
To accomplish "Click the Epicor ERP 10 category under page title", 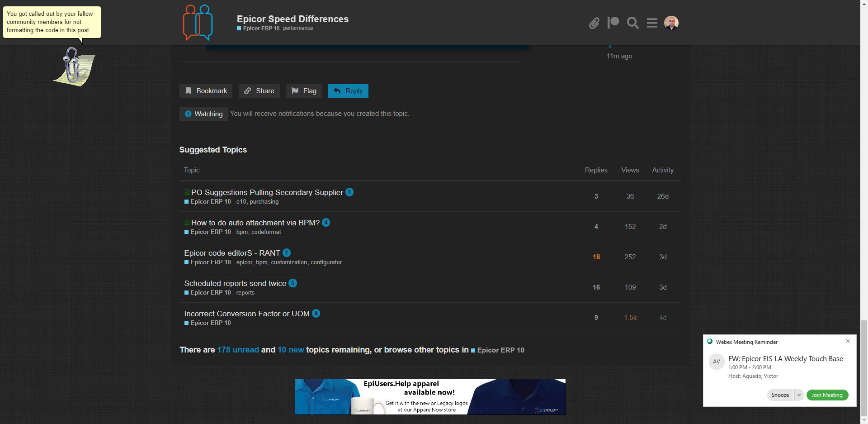I will tap(258, 28).
